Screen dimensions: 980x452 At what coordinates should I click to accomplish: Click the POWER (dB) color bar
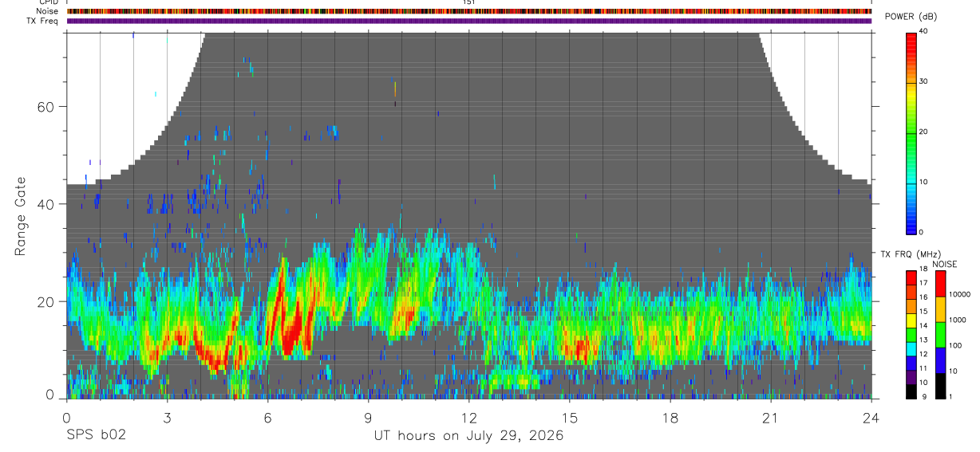pos(912,132)
